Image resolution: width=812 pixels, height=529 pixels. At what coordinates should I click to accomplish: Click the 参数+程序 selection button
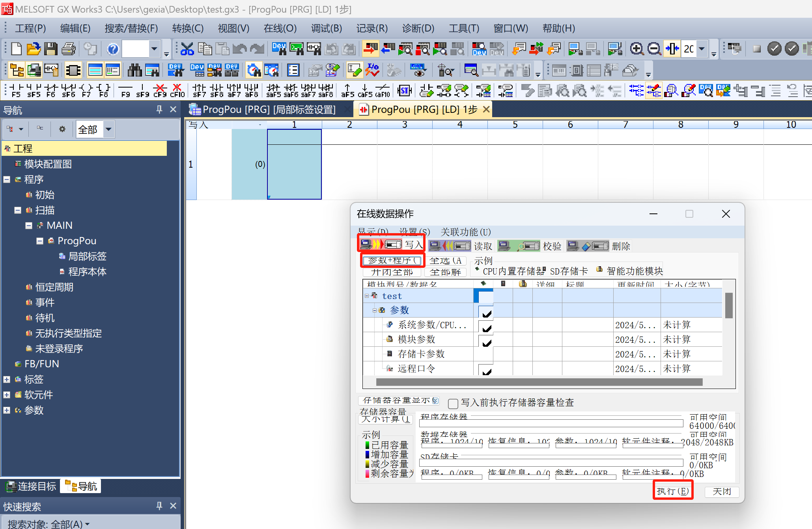point(393,260)
